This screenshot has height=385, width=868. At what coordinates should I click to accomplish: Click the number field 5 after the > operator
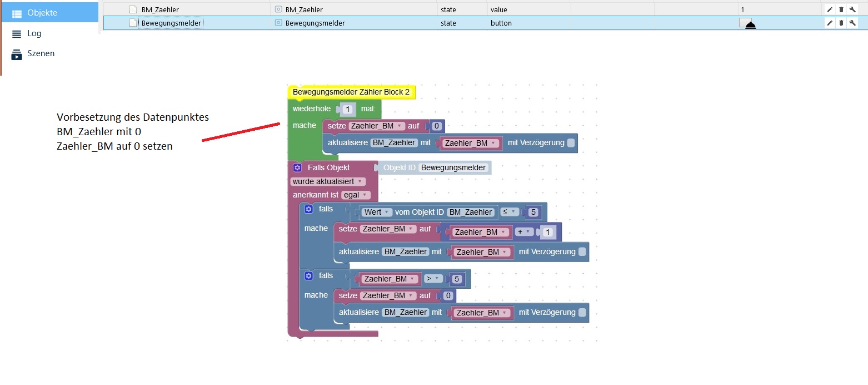click(457, 279)
